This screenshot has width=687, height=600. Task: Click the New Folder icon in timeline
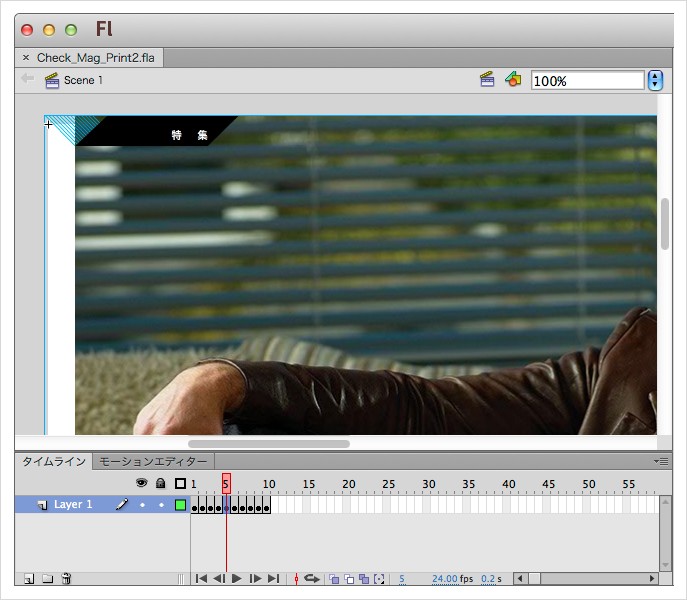[48, 579]
